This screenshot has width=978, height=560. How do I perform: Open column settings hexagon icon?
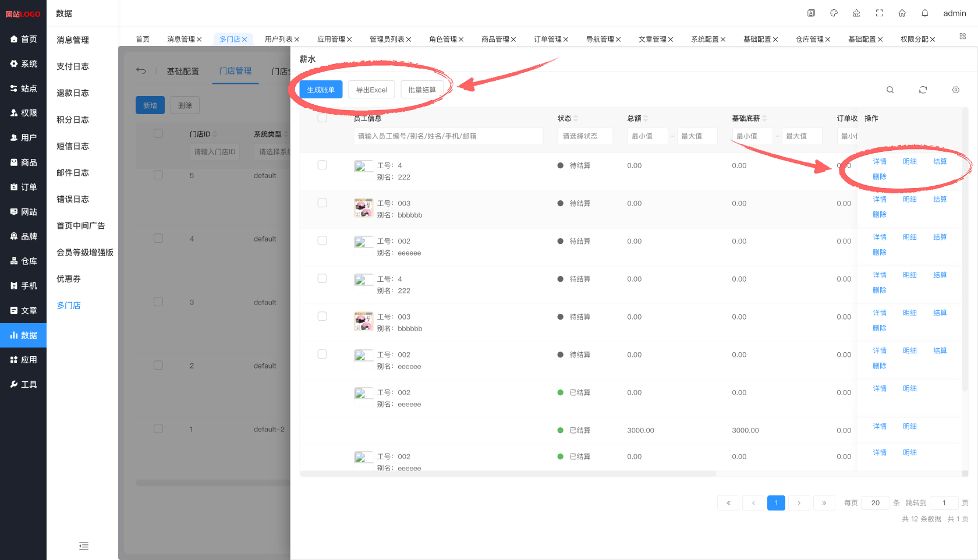coord(955,90)
